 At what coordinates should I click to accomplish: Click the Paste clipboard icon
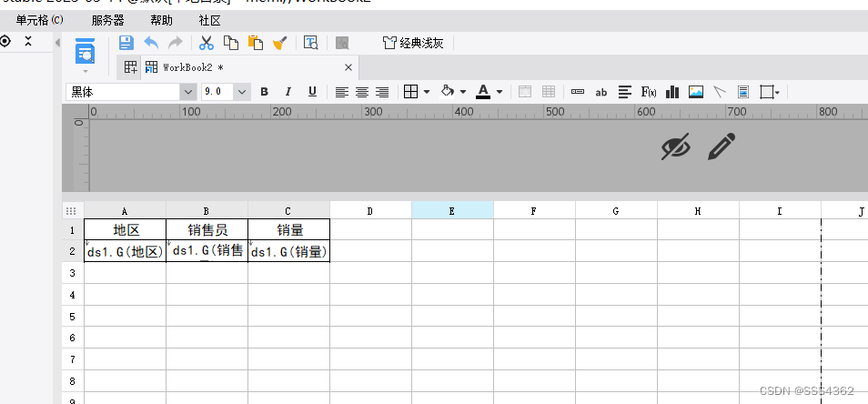click(x=255, y=43)
